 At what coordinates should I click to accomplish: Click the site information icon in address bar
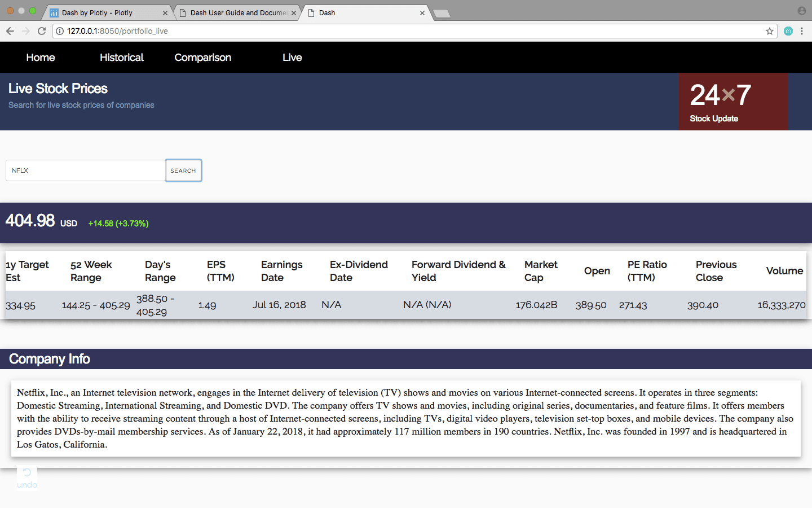(x=60, y=31)
